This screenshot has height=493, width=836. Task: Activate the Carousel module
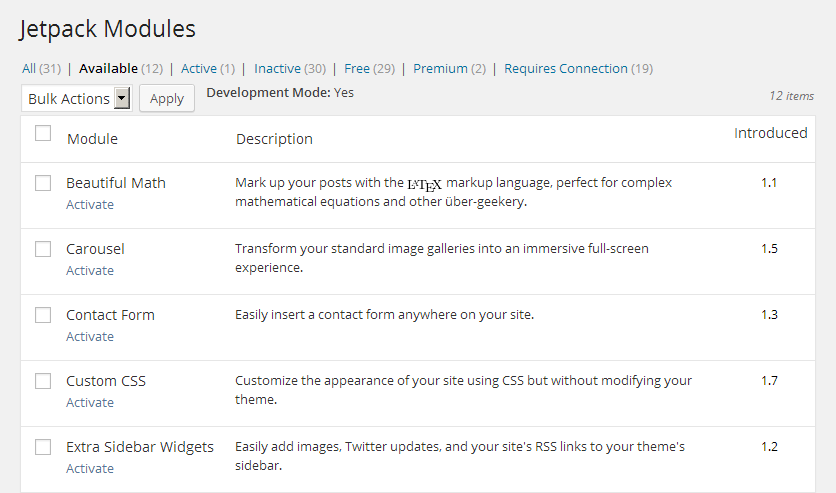click(90, 271)
